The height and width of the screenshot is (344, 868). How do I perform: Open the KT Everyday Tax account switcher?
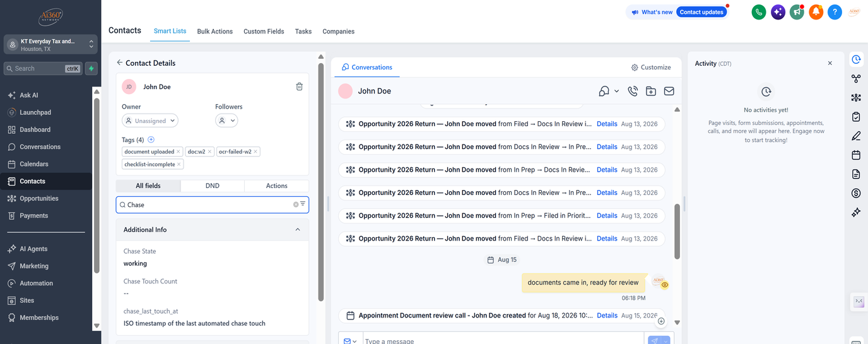click(50, 44)
